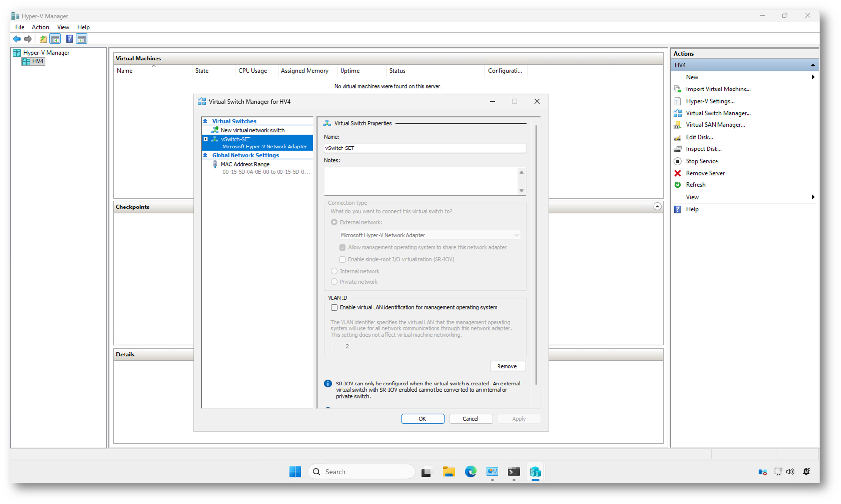Collapse the Checkpoints panel
The height and width of the screenshot is (504, 841).
657,207
